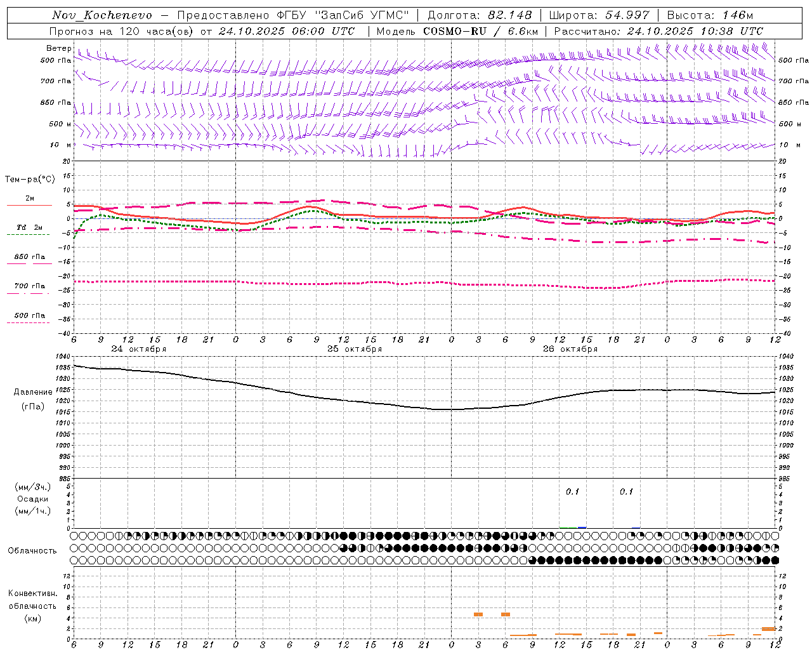Click the date label 25 октября
This screenshot has width=812, height=650.
point(355,349)
